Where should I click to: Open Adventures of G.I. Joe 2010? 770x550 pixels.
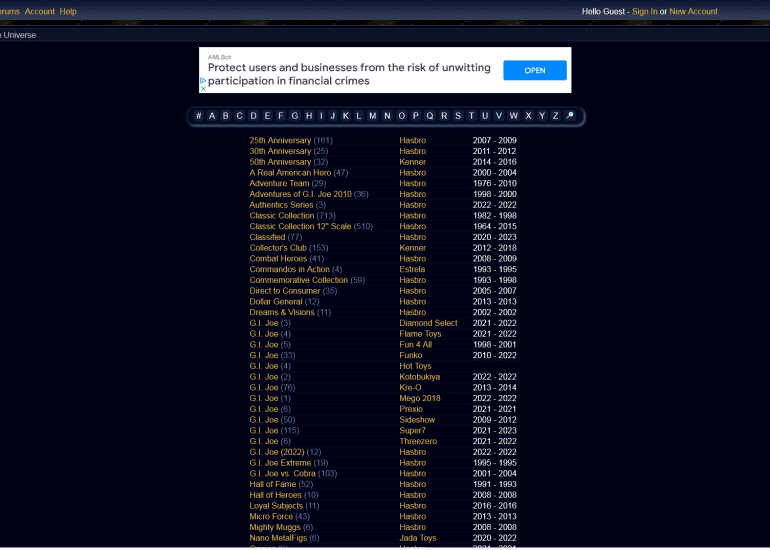301,194
